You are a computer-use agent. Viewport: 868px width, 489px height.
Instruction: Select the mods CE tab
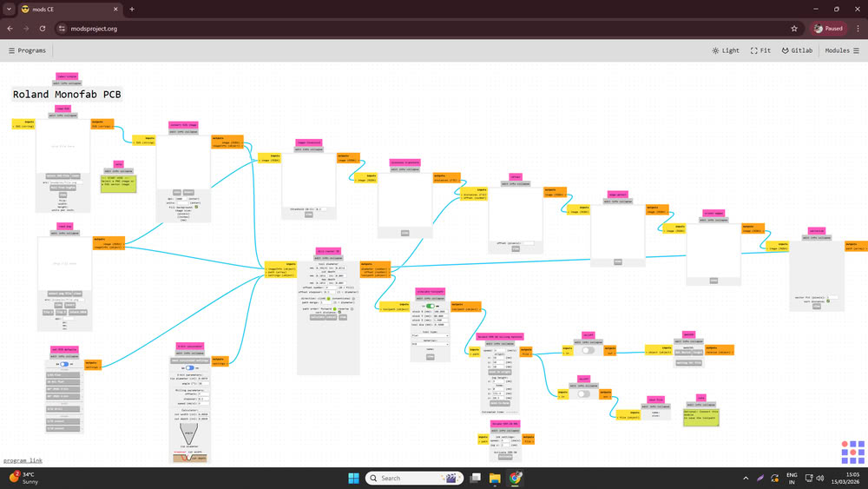click(x=69, y=10)
